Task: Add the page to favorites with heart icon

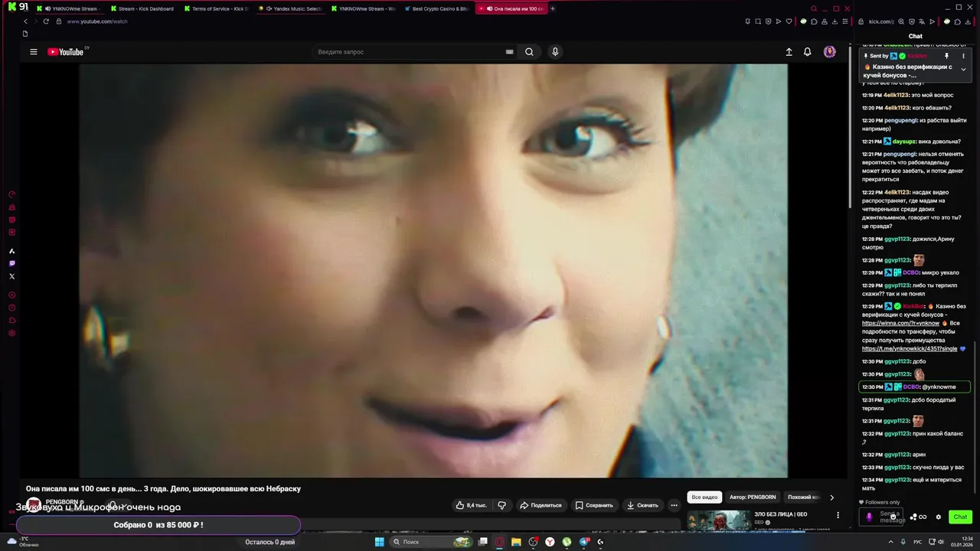Action: [x=789, y=21]
